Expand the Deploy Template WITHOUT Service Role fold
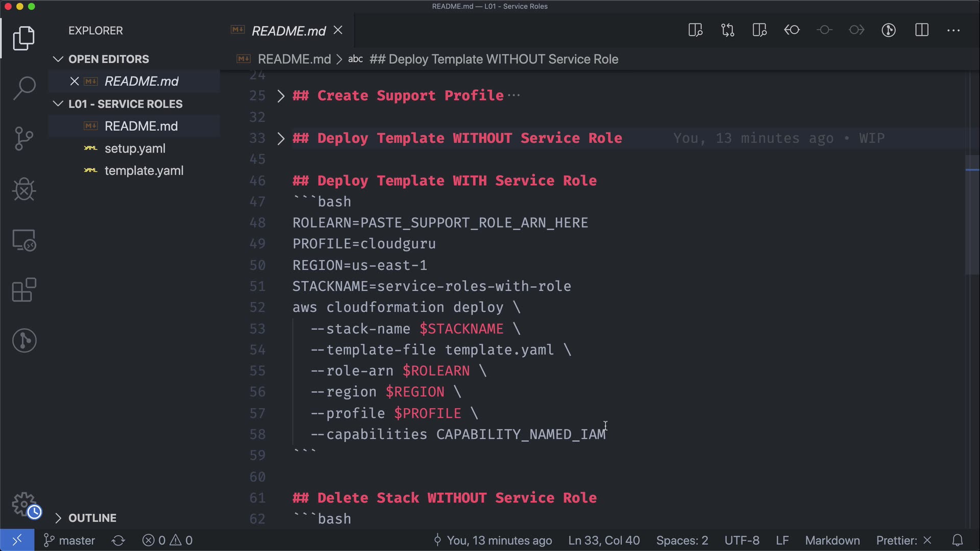This screenshot has height=551, width=980. point(281,138)
